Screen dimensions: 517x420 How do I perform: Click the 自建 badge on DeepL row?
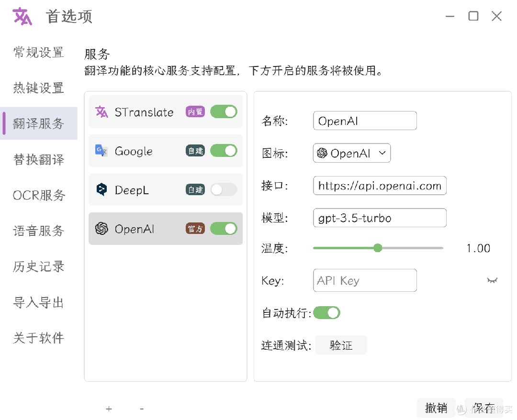tap(195, 189)
